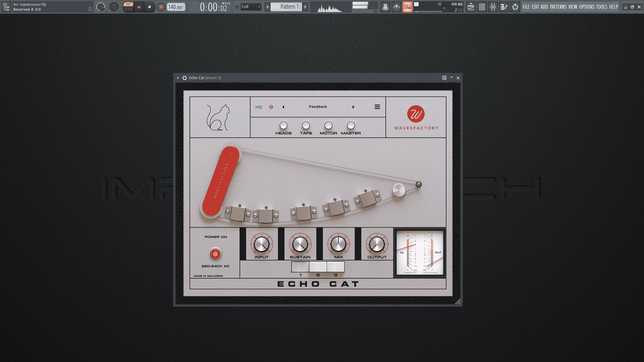The width and height of the screenshot is (644, 362).
Task: Open the VIEW menu
Action: tap(573, 7)
